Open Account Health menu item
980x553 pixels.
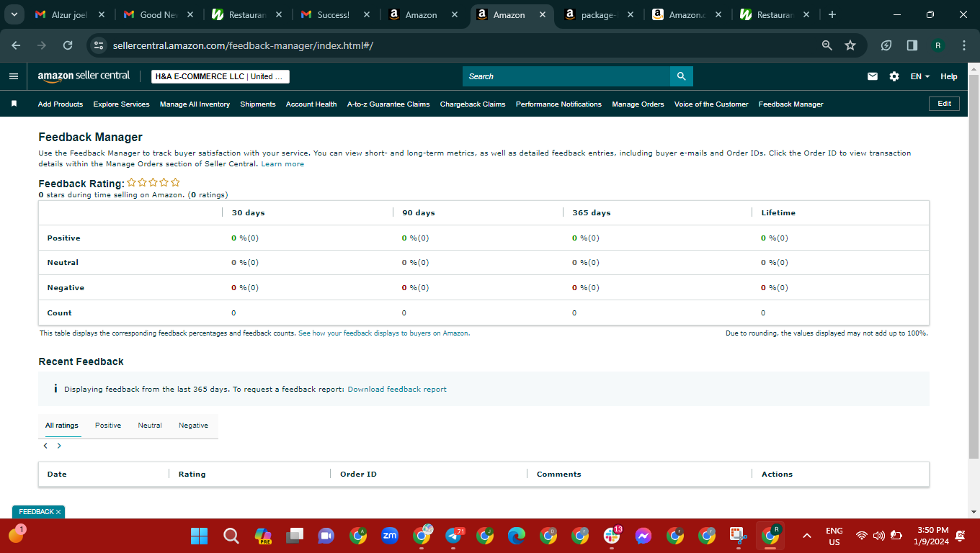tap(311, 104)
